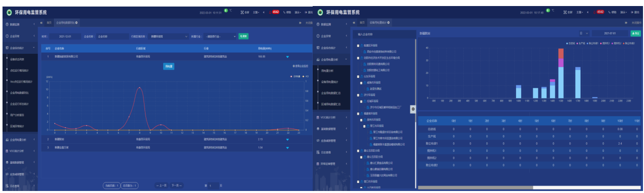The height and width of the screenshot is (193, 644).
Task: Open 企业用电数据对比 in the left sidebar
Action: tap(20, 92)
